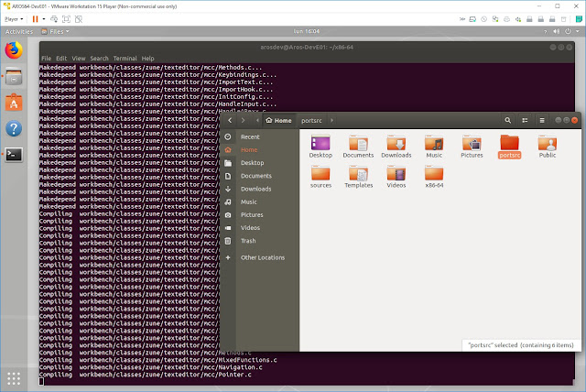This screenshot has width=586, height=392.
Task: Select the portsrc folder
Action: coord(509,147)
